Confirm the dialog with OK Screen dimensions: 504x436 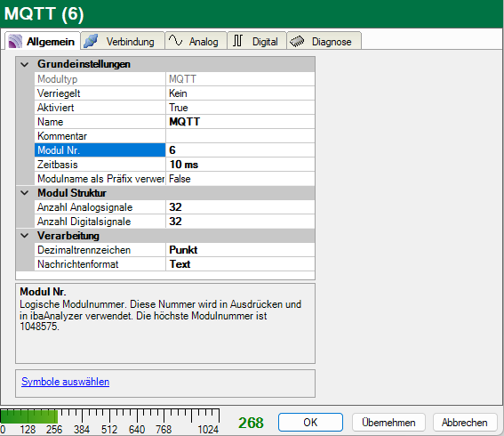click(x=310, y=422)
